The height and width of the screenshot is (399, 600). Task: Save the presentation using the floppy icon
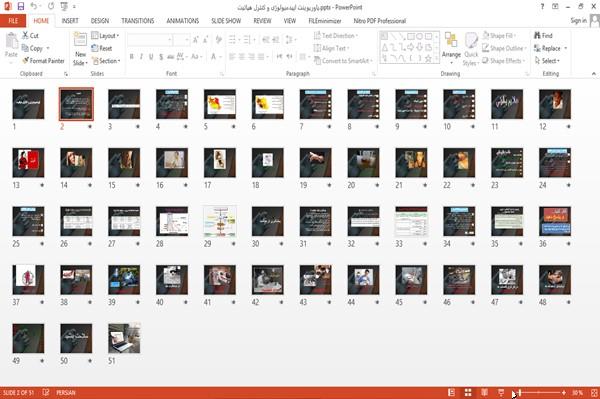[x=21, y=7]
